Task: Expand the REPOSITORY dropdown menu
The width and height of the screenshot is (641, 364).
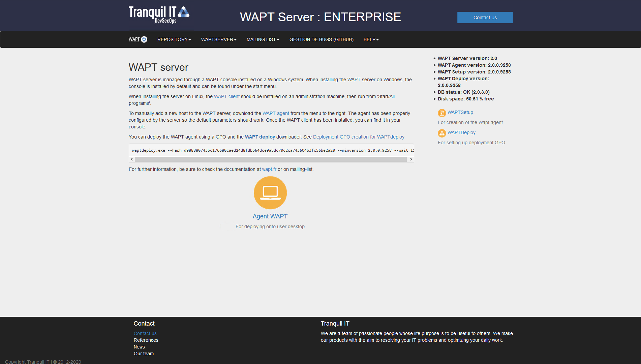Action: pos(174,39)
